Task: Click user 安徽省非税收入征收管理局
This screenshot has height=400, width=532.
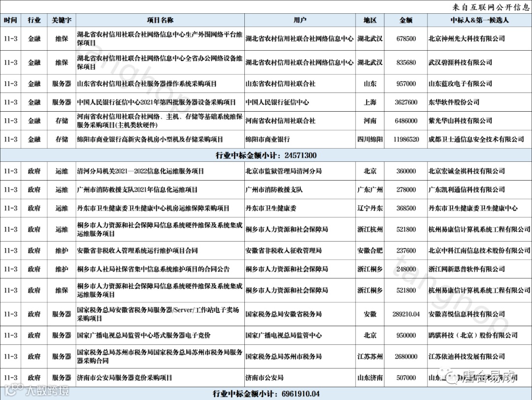Action: point(283,250)
